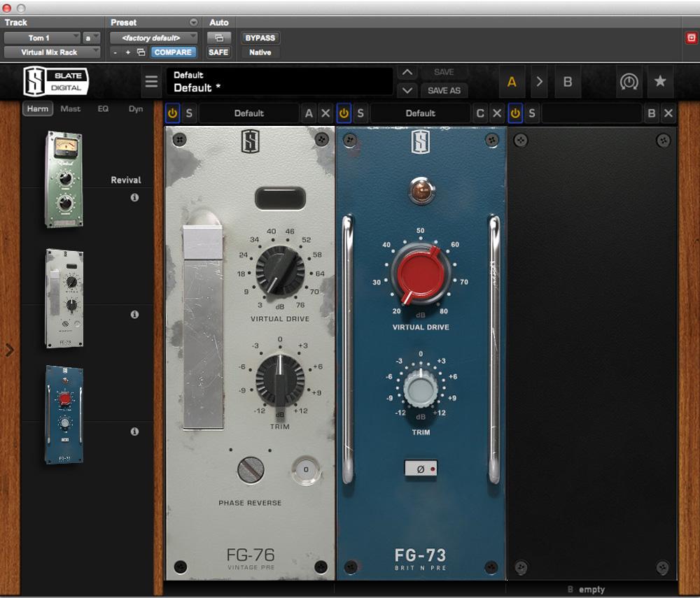Click the SAVE button
The width and height of the screenshot is (700, 598).
[444, 72]
